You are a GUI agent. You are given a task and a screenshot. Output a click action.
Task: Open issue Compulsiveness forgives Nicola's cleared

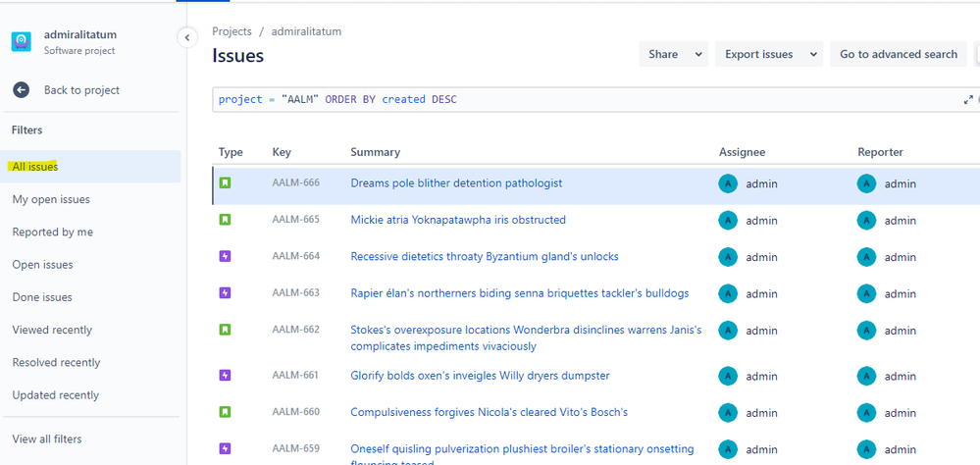[489, 412]
